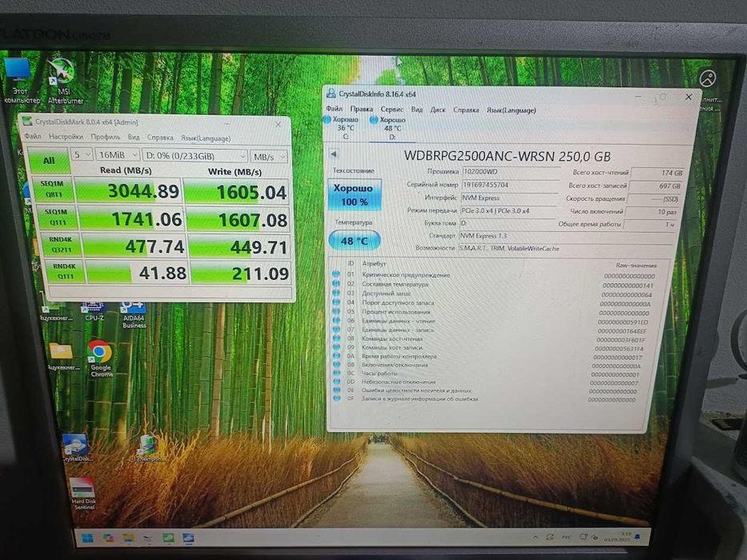Open the MB/s unit dropdown
747x560 pixels.
pos(269,157)
